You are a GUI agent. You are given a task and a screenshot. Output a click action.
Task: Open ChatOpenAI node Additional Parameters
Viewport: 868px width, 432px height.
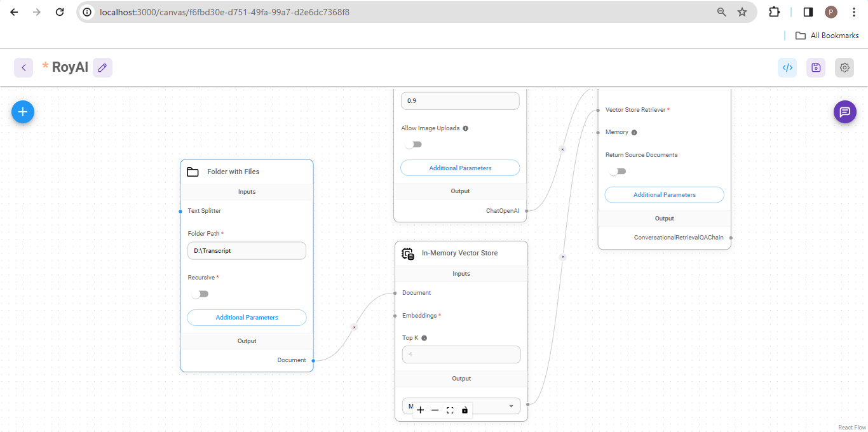coord(460,168)
